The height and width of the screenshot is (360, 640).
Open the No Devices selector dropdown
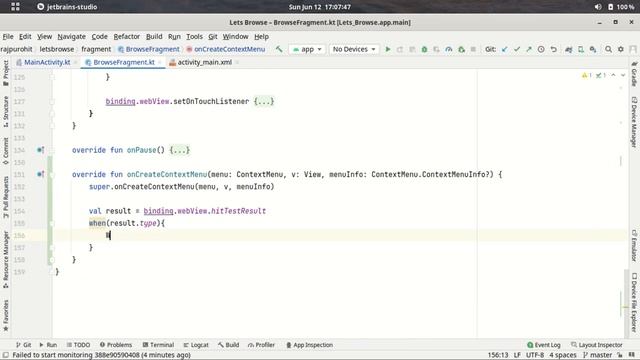(x=354, y=49)
